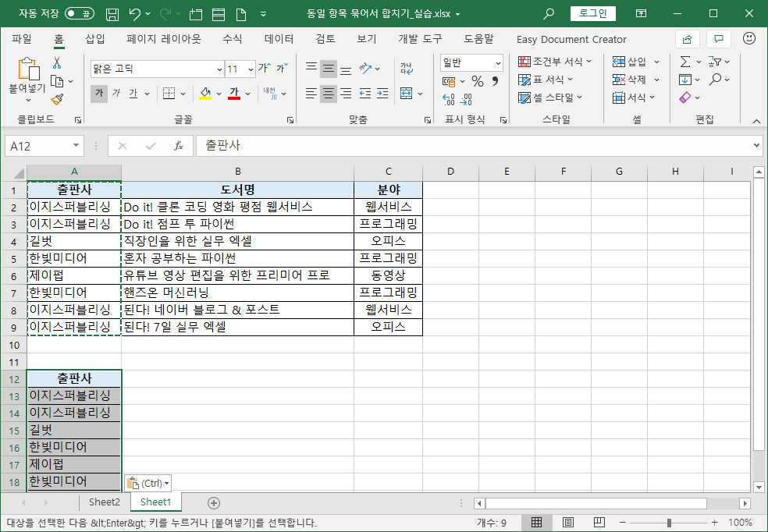Open the font size 11 dropdown
This screenshot has width=768, height=532.
251,69
